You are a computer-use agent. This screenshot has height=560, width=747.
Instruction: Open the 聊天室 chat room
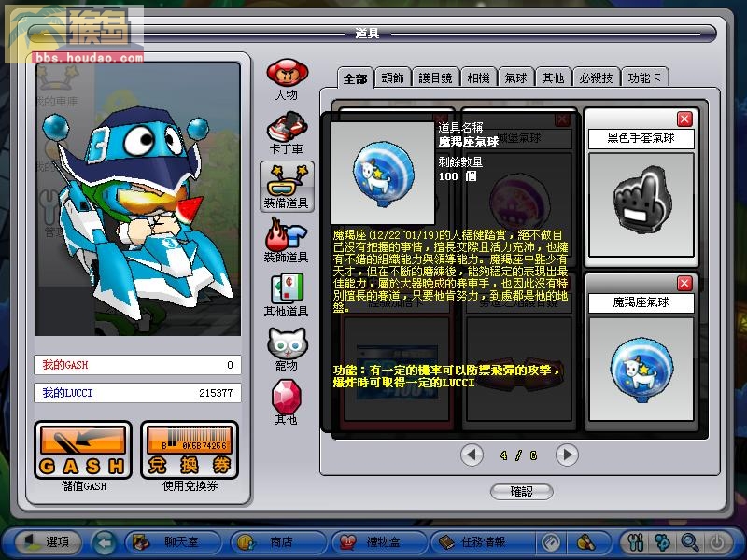(x=173, y=542)
